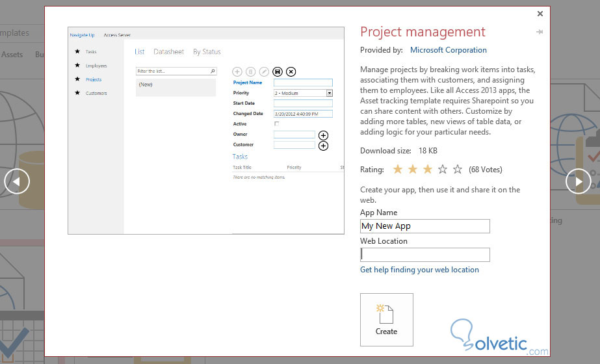
Task: Go to the next template preview
Action: 578,181
